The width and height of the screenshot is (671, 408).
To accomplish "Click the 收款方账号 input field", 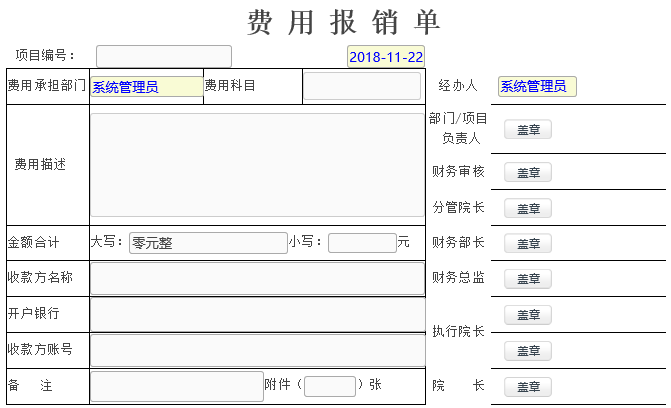I will [x=257, y=350].
